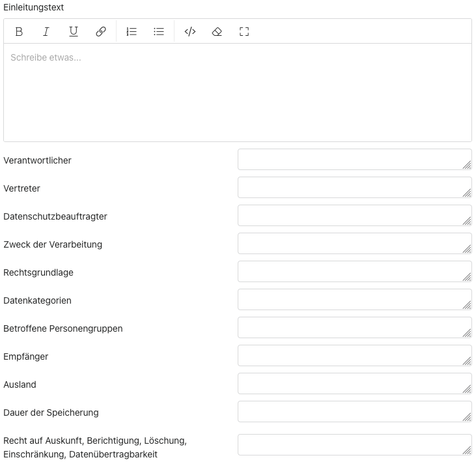
Task: Focus the Zweck der Verarbeitung field
Action: point(354,244)
